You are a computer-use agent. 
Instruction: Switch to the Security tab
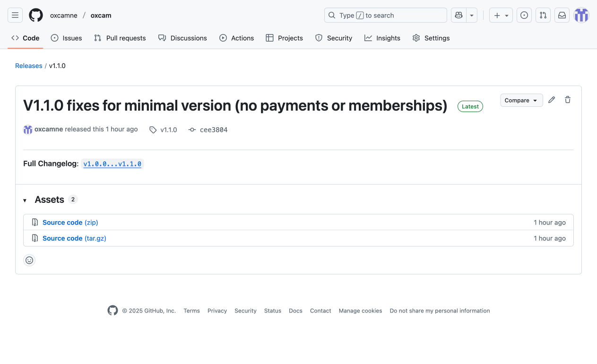[x=334, y=38]
